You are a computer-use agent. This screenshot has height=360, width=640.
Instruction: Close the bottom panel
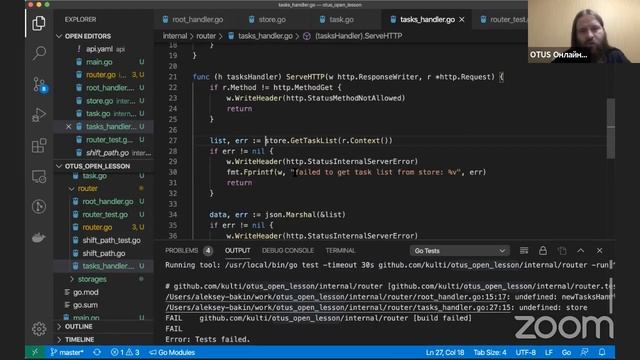600,251
